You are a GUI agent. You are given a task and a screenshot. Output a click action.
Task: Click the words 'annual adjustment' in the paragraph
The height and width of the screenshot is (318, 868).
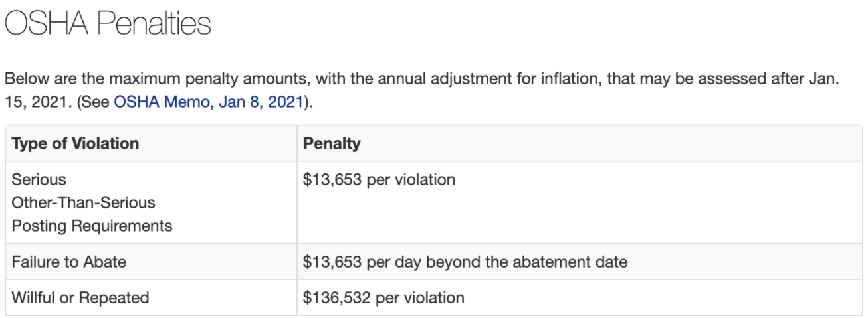coord(431,80)
